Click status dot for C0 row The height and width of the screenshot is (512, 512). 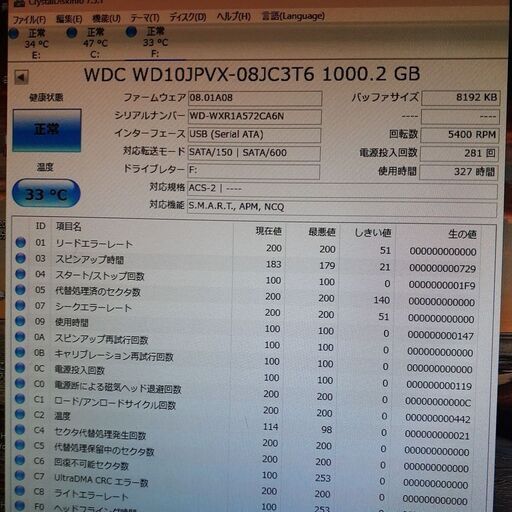(20, 384)
